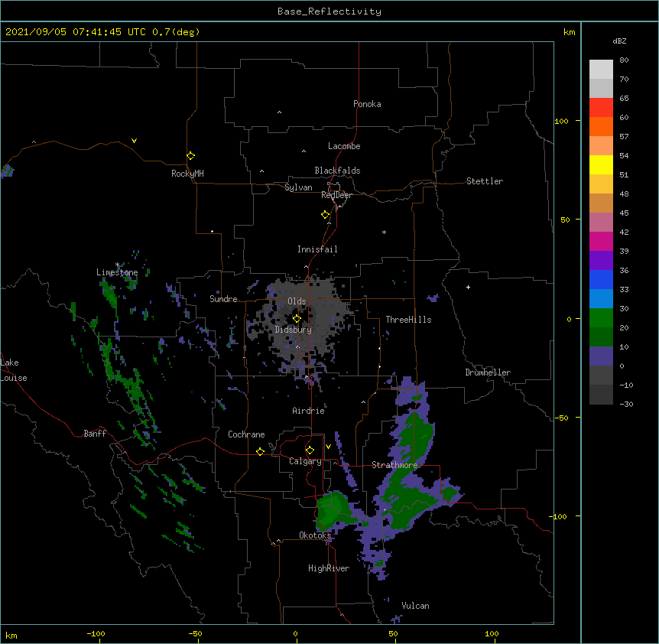Select the violet purple swatch beside 39
The image size is (659, 644).
(601, 260)
